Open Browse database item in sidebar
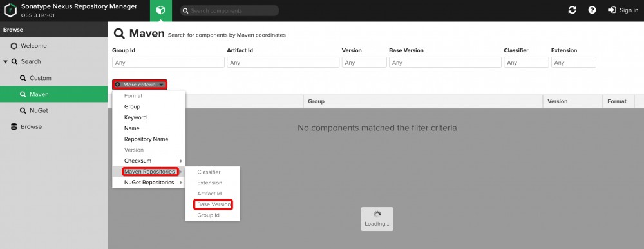This screenshot has width=644, height=249. [x=31, y=127]
